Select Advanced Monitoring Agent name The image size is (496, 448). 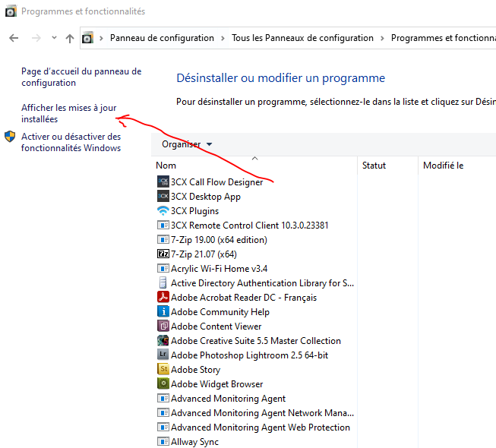coord(228,399)
